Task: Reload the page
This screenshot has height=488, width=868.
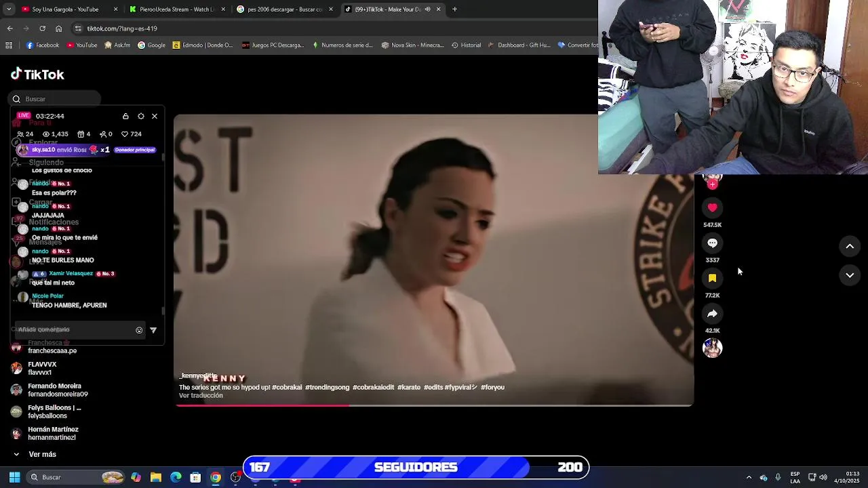Action: click(42, 28)
